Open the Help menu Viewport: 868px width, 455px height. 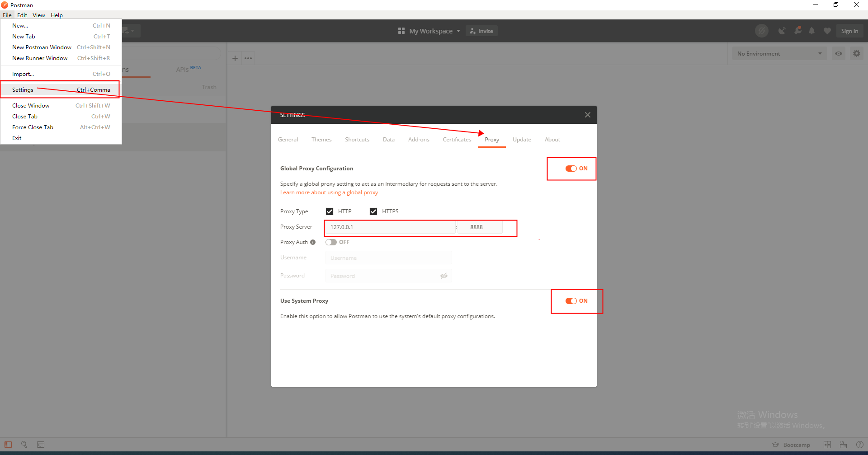pyautogui.click(x=57, y=15)
